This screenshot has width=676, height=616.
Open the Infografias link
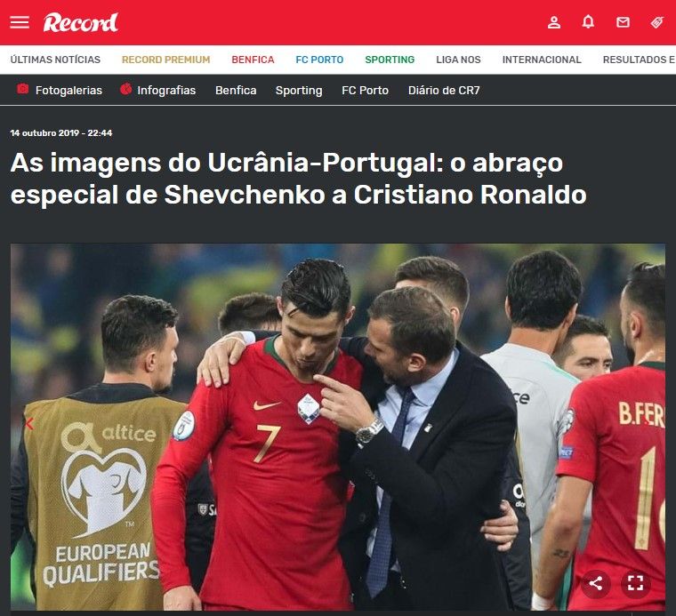click(x=166, y=90)
